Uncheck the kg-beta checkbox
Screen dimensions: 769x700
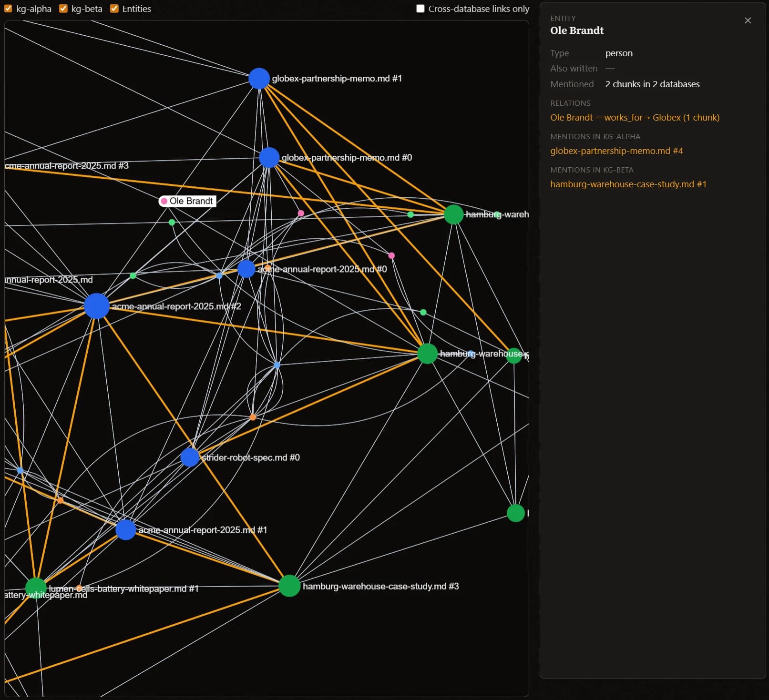[x=63, y=9]
